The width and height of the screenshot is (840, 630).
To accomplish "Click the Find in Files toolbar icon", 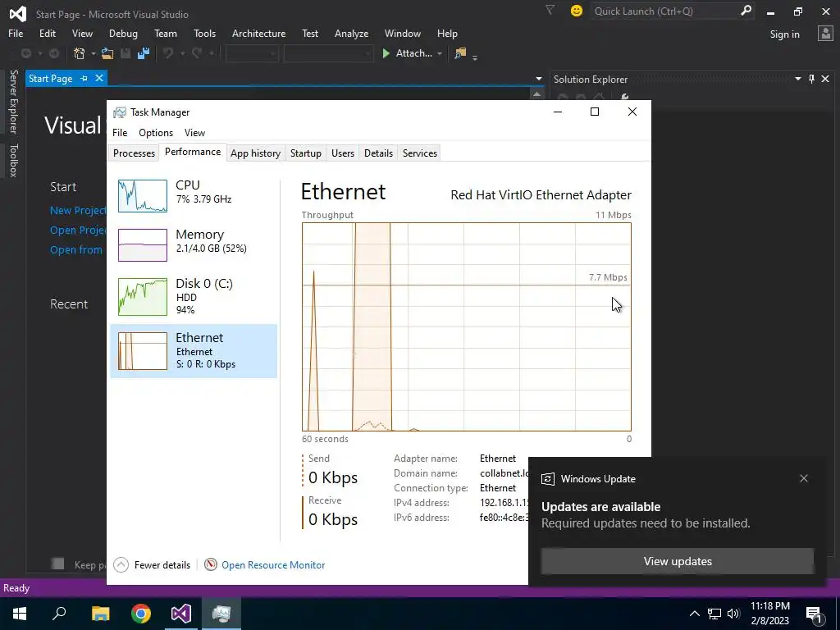I will coord(459,53).
